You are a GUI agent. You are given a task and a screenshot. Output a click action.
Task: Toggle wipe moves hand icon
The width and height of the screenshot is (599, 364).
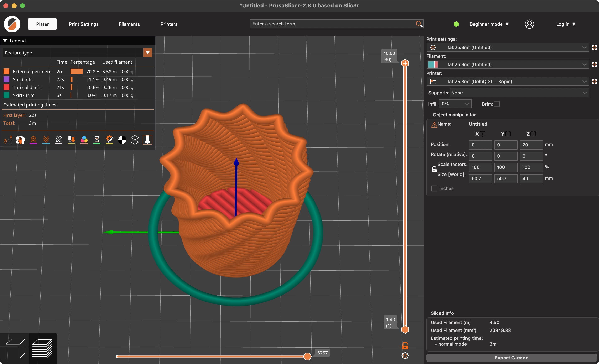[21, 140]
